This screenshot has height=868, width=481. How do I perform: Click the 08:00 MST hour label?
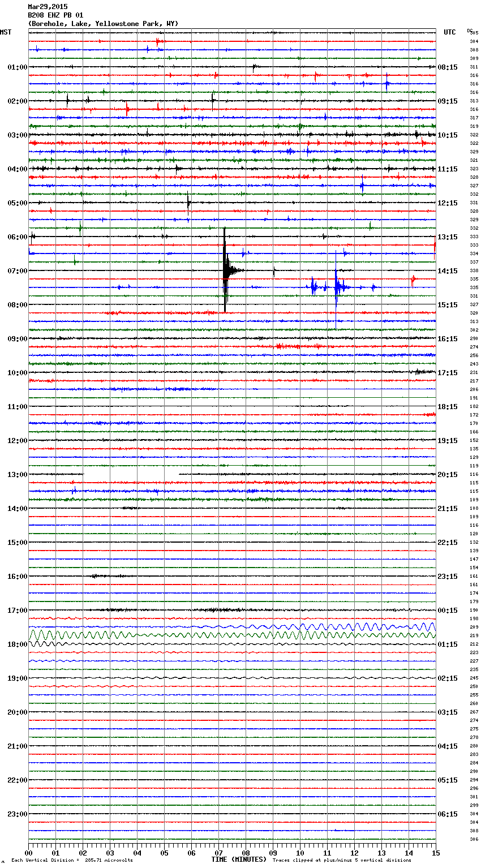(18, 305)
